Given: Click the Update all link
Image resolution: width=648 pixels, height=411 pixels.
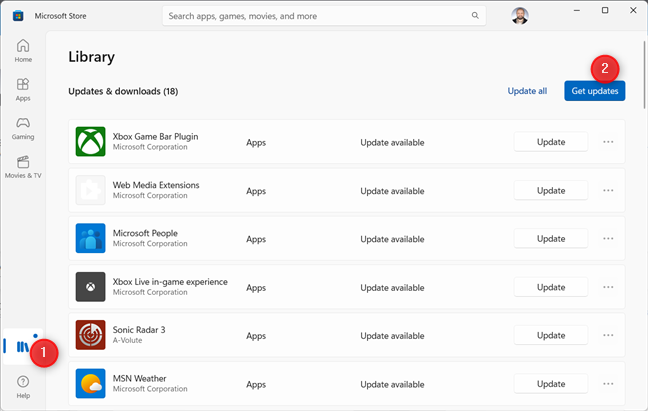Looking at the screenshot, I should (527, 91).
